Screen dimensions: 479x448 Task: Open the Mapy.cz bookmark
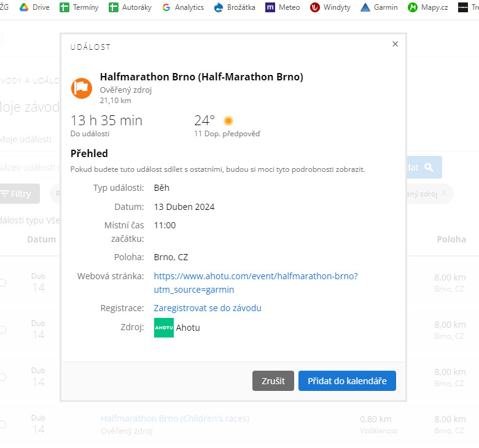(429, 7)
